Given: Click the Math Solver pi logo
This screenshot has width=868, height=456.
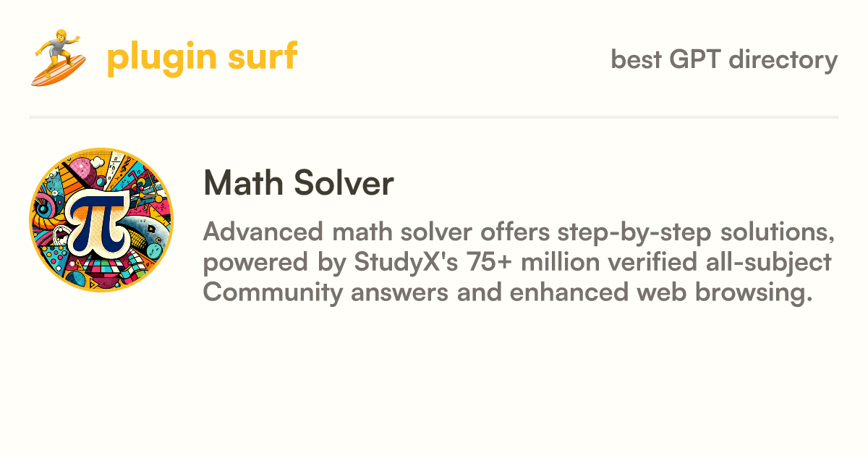Looking at the screenshot, I should 101,220.
